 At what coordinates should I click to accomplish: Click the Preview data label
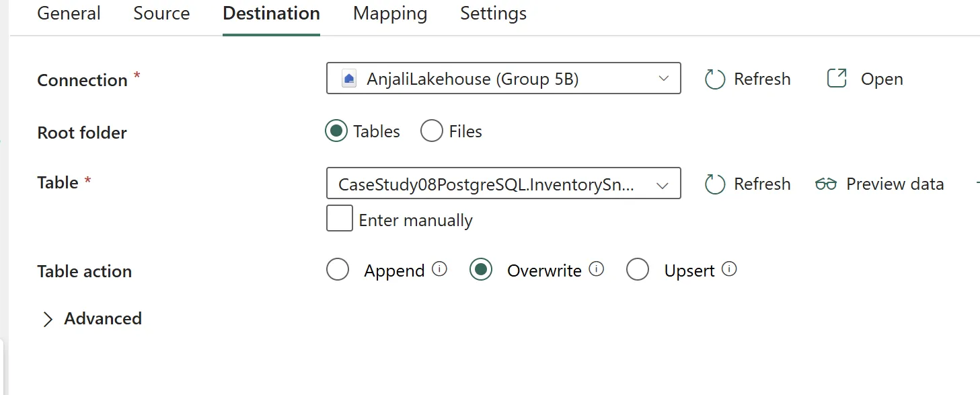click(x=895, y=184)
